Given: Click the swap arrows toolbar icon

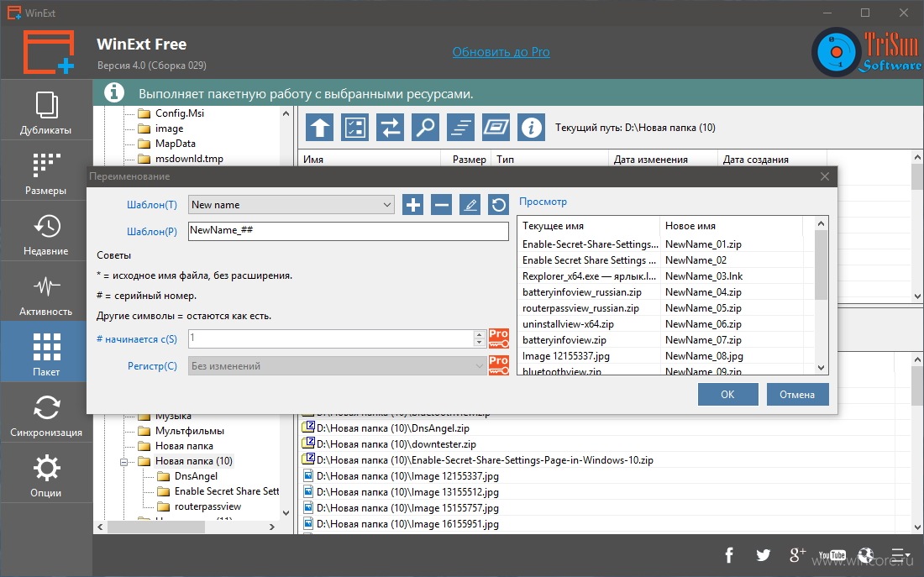Looking at the screenshot, I should pos(390,128).
